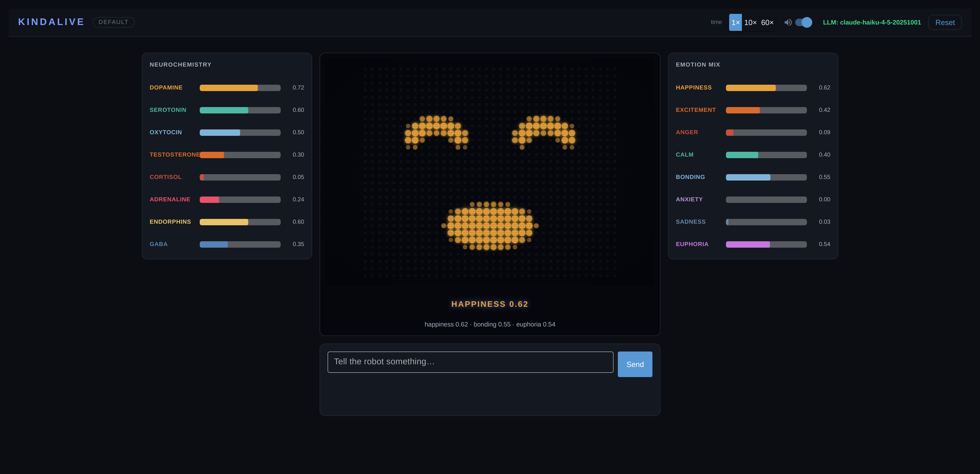Click the Cortisol value 0.05

[298, 177]
